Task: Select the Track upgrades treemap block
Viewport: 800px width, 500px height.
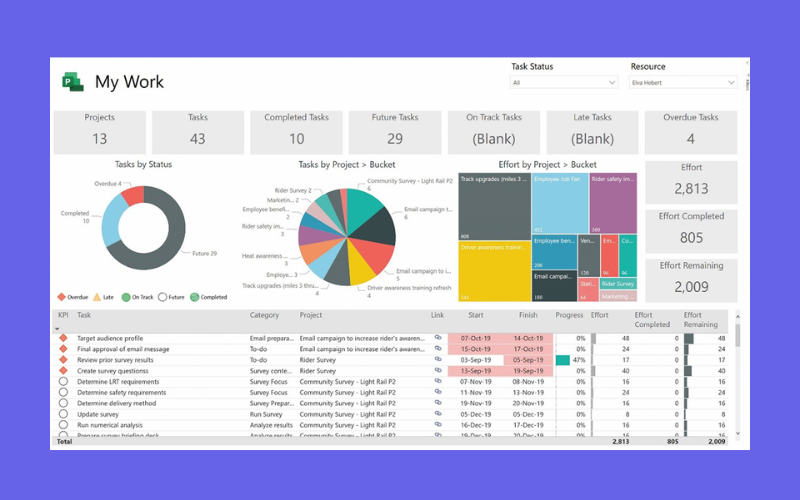Action: click(x=494, y=207)
